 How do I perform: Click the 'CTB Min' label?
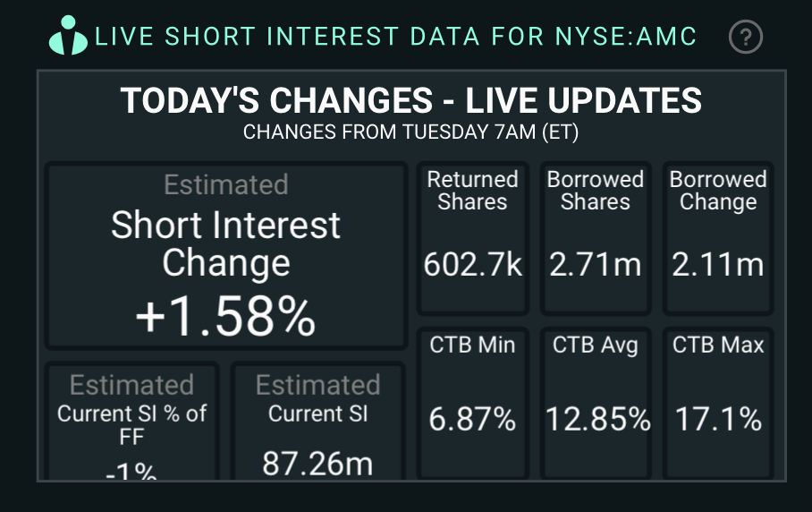(x=472, y=345)
